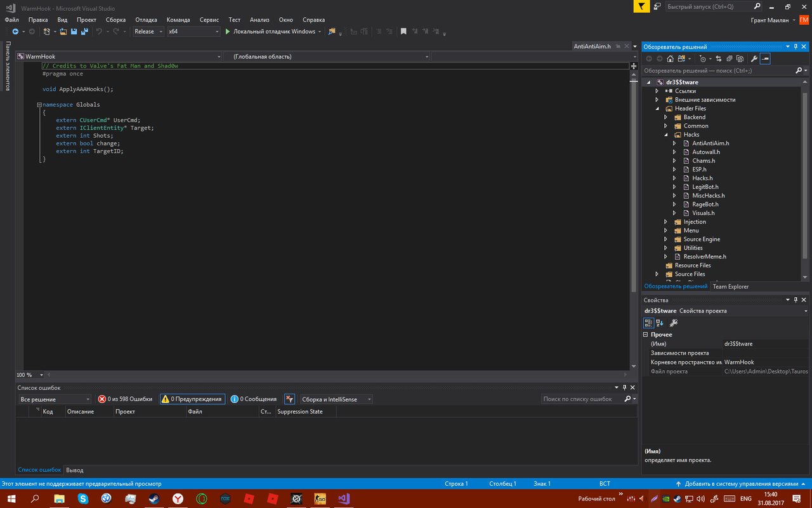Toggle the 0 Warnings filter button
The height and width of the screenshot is (508, 812).
(192, 399)
